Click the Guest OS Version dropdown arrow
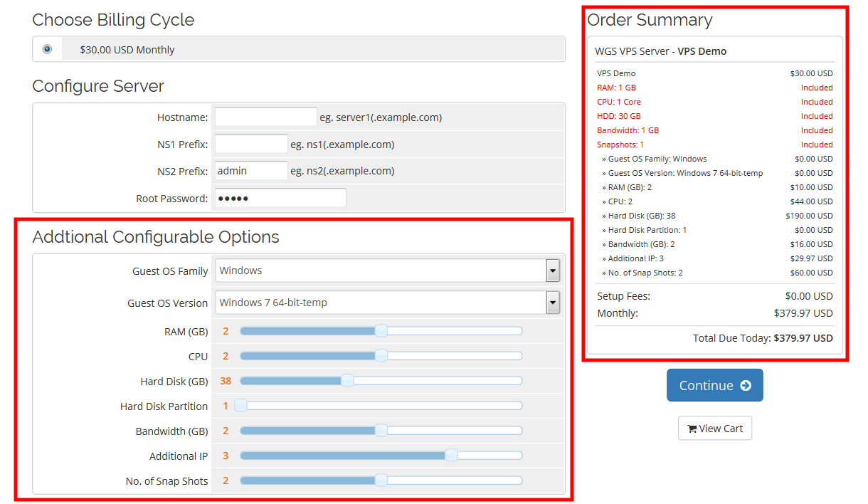 553,303
